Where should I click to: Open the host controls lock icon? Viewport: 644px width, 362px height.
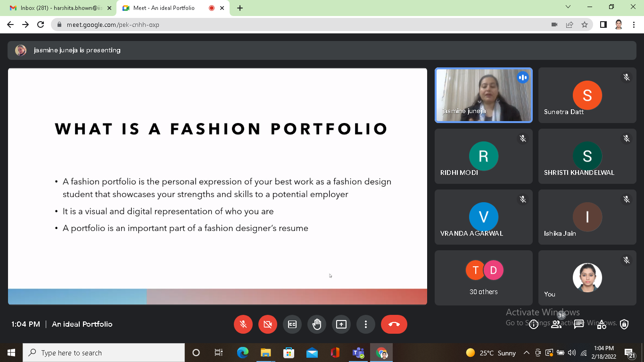coord(624,324)
